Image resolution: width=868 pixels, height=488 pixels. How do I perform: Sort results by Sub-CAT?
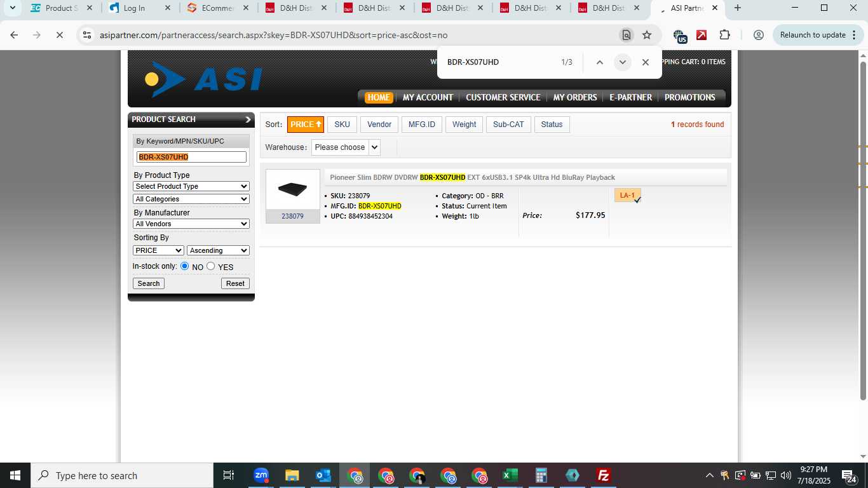click(508, 125)
